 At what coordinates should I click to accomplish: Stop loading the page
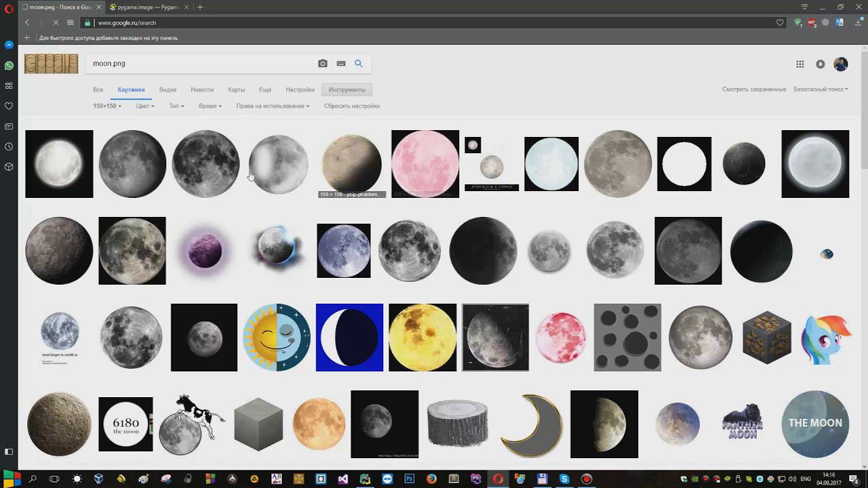[x=56, y=22]
